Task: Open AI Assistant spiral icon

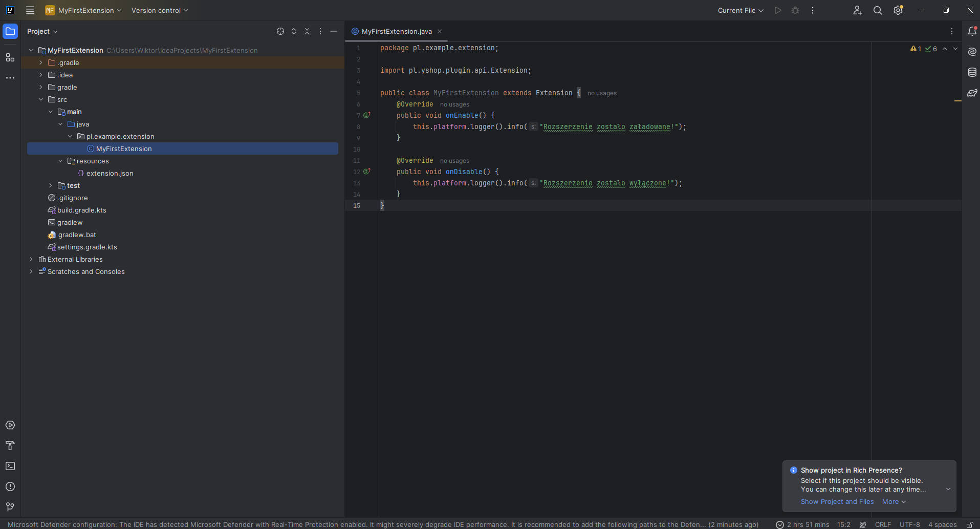Action: point(972,52)
